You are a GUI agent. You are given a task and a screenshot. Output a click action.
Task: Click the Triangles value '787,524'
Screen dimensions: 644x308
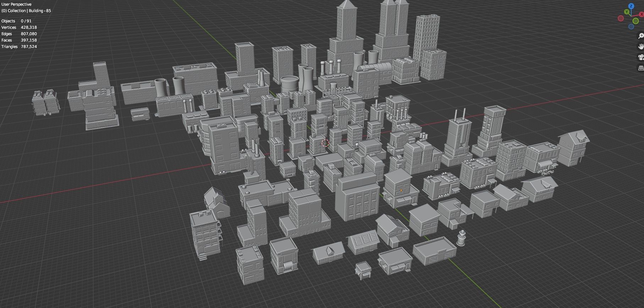tap(29, 47)
